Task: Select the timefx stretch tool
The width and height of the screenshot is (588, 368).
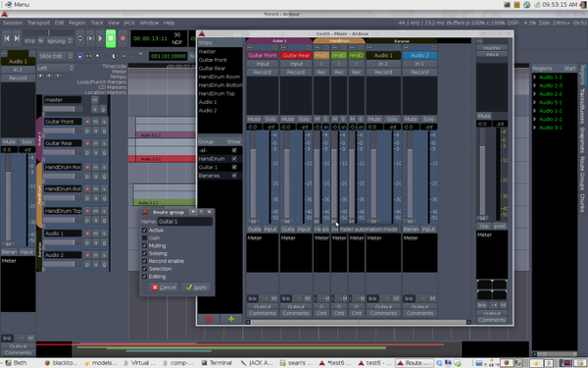Action: pos(115,56)
